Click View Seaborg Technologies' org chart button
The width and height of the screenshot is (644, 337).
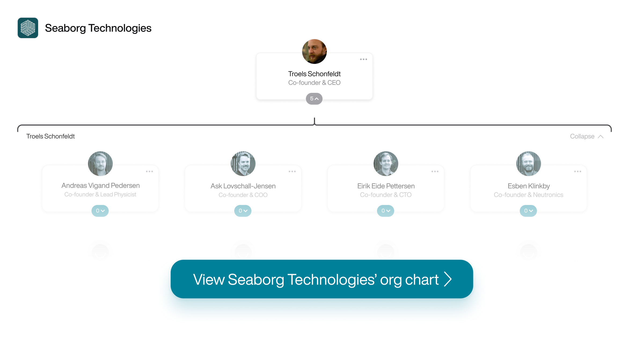point(322,279)
